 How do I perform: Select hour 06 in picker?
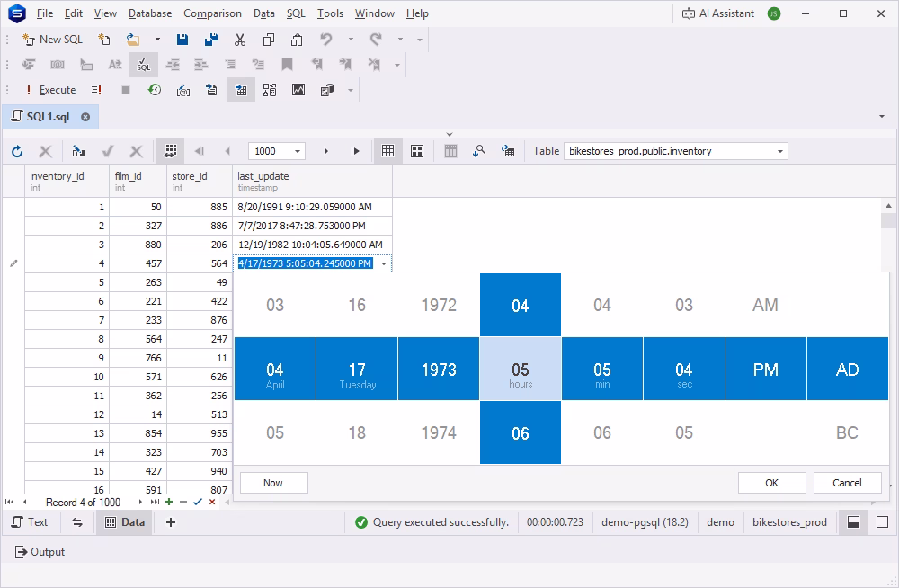520,432
